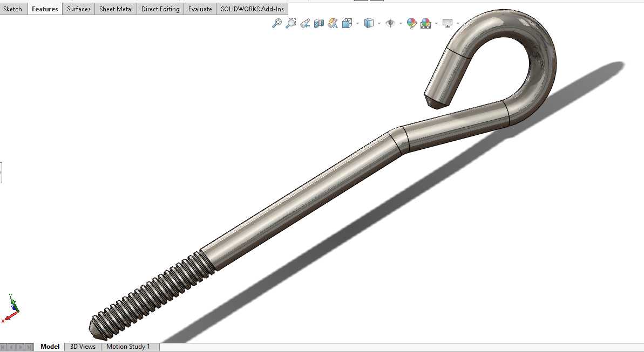Expand the View Settings dropdown arrow
This screenshot has height=352, width=644.
click(x=458, y=23)
